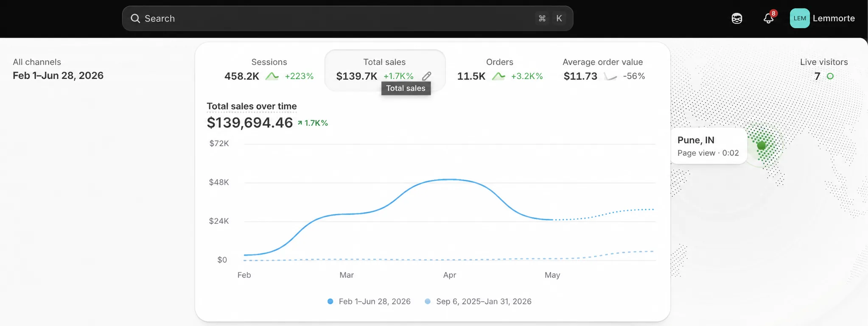Click the search magnifier icon
The width and height of the screenshot is (868, 326).
click(135, 18)
